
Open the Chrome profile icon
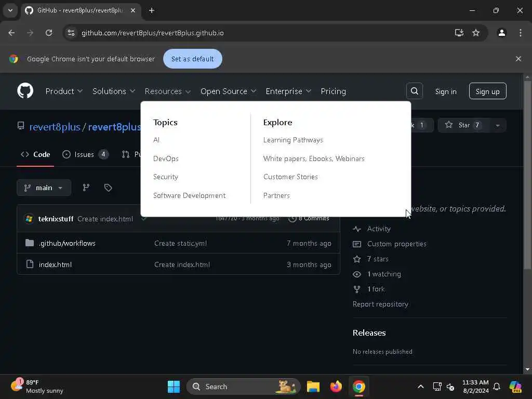(x=501, y=33)
